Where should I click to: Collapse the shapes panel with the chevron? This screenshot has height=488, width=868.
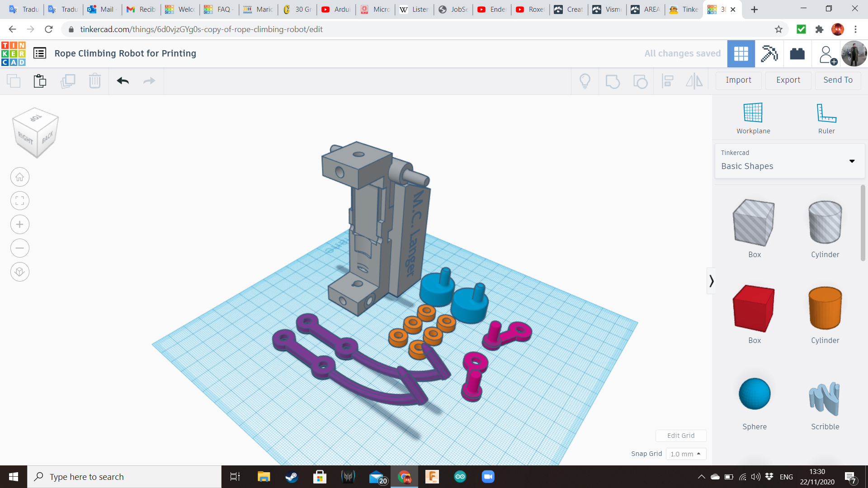711,281
